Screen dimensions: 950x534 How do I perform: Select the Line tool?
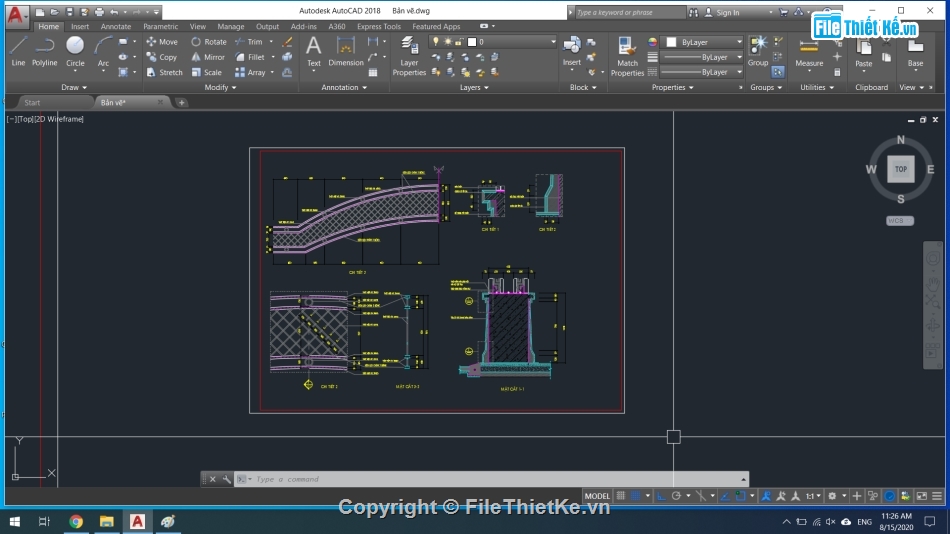18,52
